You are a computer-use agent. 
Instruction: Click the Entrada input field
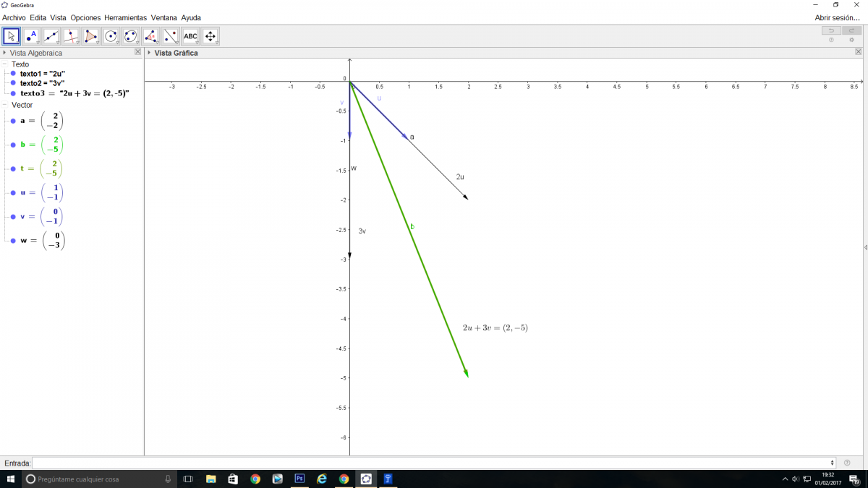point(433,463)
